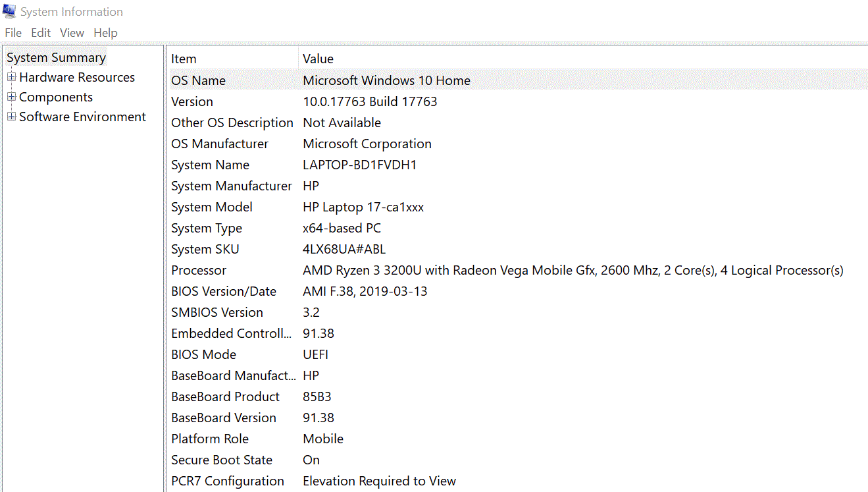Screen dimensions: 868x492
Task: Select the Secure Boot State row label
Action: [222, 460]
